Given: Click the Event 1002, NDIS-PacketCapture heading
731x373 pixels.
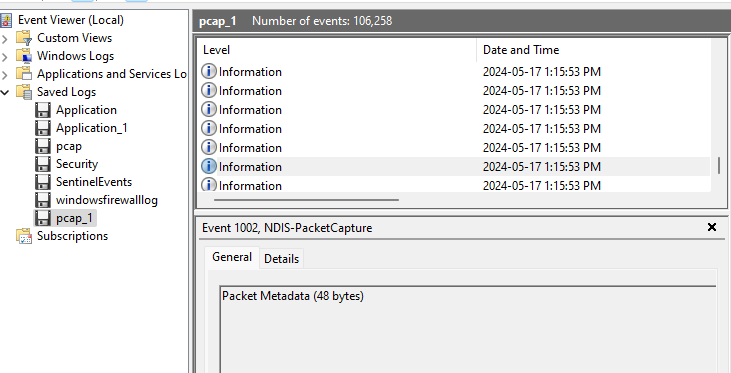Looking at the screenshot, I should tap(287, 228).
